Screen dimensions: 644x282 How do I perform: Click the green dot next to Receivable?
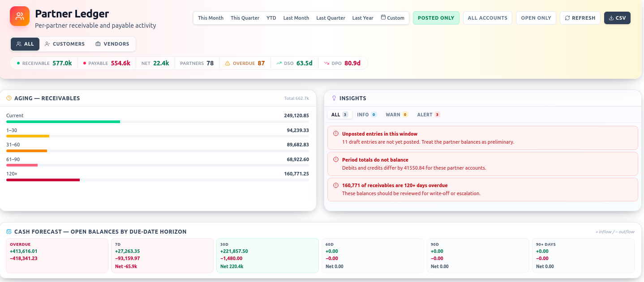click(x=18, y=63)
